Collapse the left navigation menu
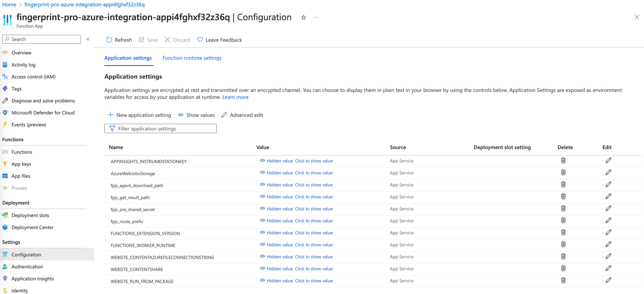 click(88, 39)
